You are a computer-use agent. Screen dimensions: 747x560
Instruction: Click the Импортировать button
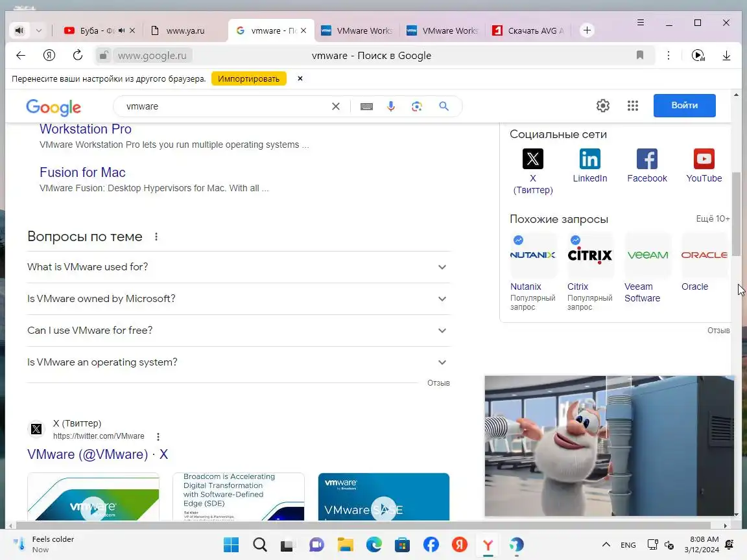point(249,78)
